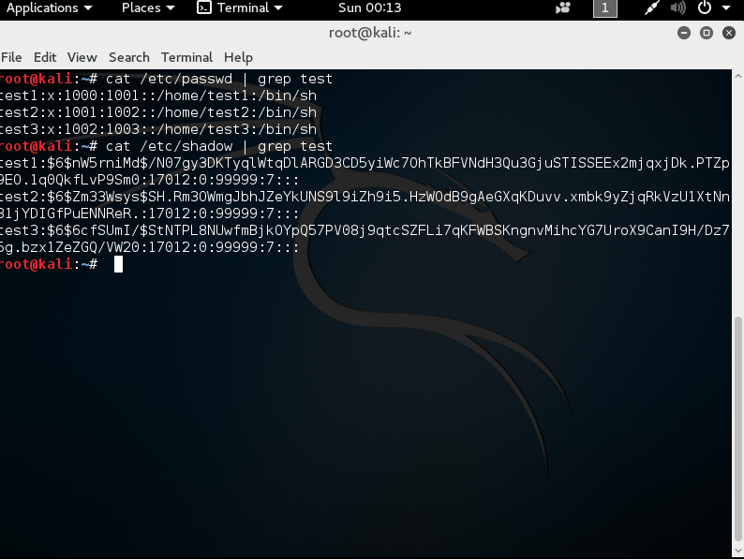The image size is (744, 560).
Task: Minimize the terminal window
Action: pos(684,33)
